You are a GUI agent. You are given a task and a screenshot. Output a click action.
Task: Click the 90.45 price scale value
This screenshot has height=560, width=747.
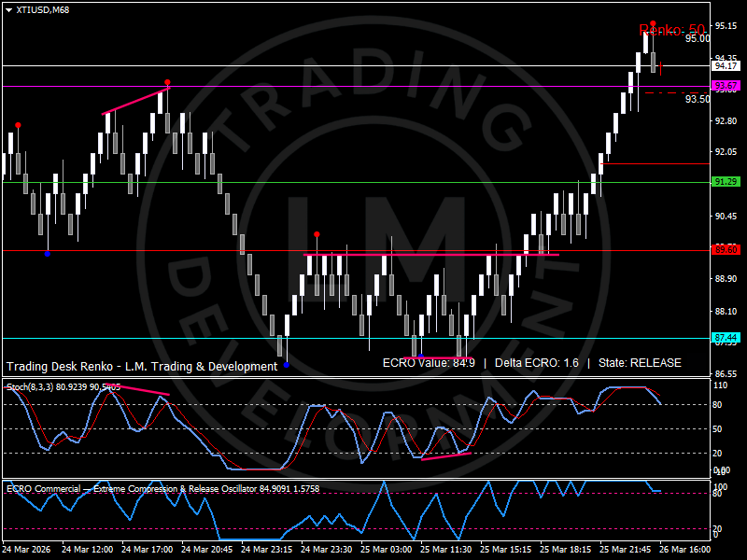(x=726, y=217)
